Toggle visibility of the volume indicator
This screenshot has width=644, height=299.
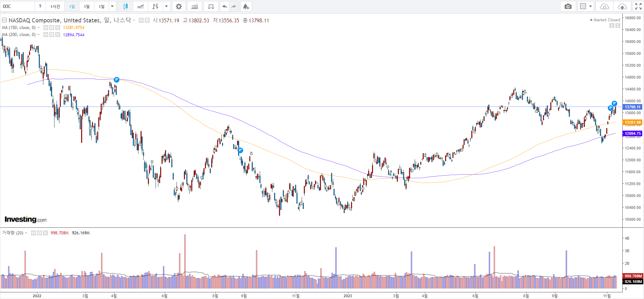[x=34, y=233]
